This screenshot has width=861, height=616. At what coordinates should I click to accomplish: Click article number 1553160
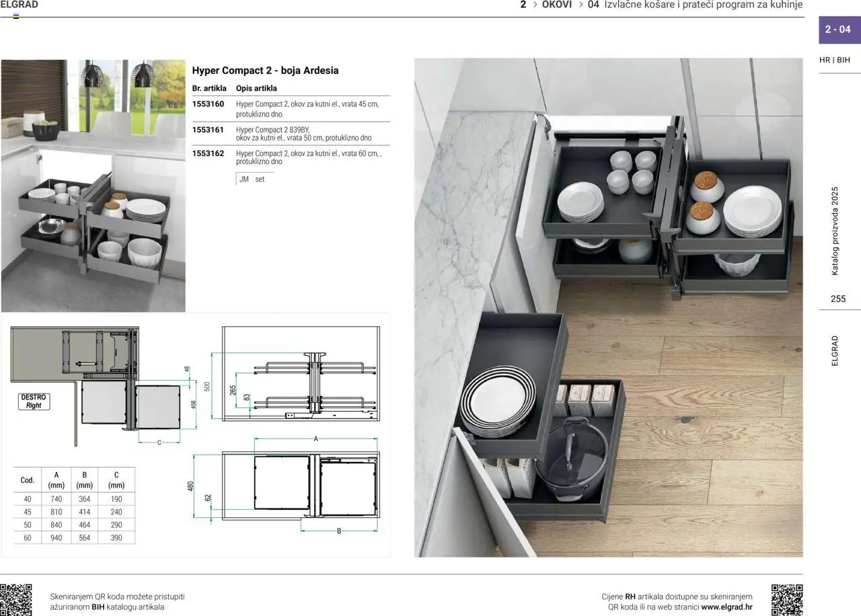208,104
